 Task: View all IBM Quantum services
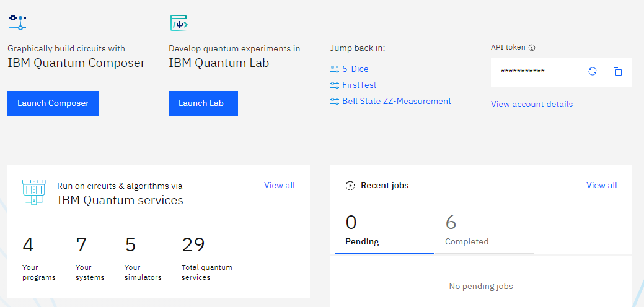tap(280, 185)
